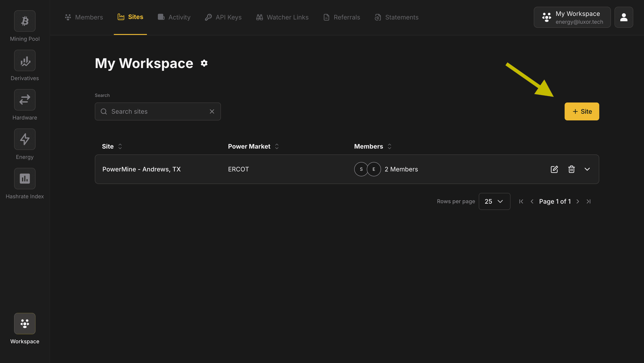Clear the search sites field
The width and height of the screenshot is (644, 363).
(212, 112)
